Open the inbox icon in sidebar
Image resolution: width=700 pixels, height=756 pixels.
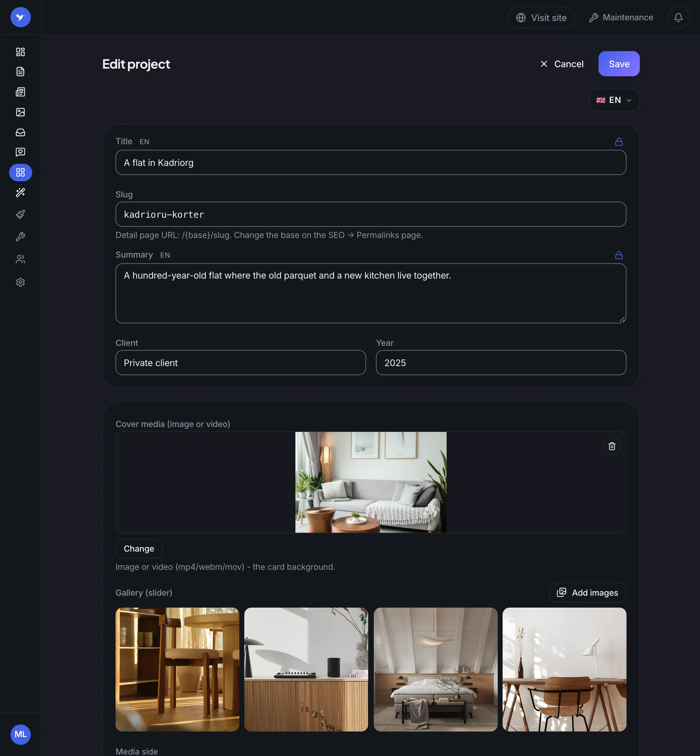(20, 132)
